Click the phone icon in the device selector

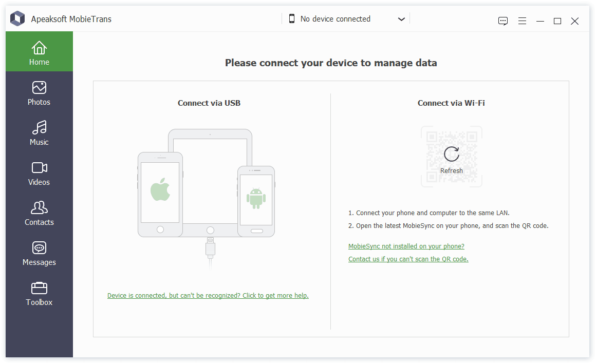click(x=292, y=19)
